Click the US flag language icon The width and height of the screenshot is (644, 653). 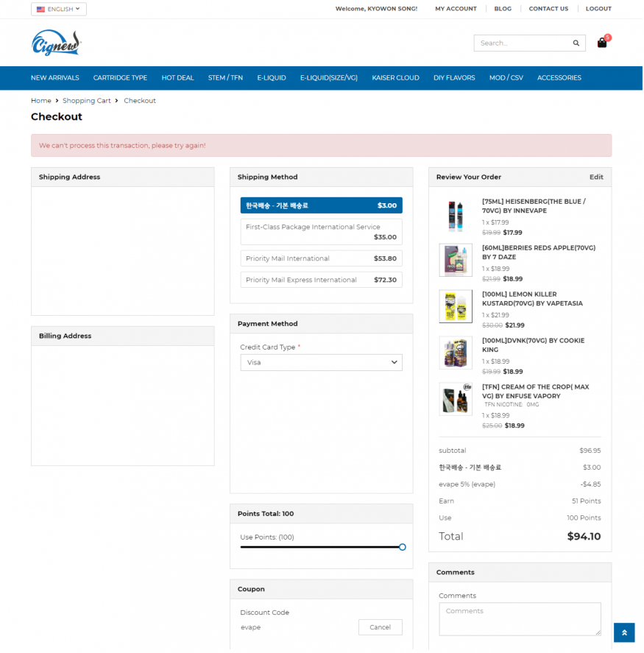40,9
